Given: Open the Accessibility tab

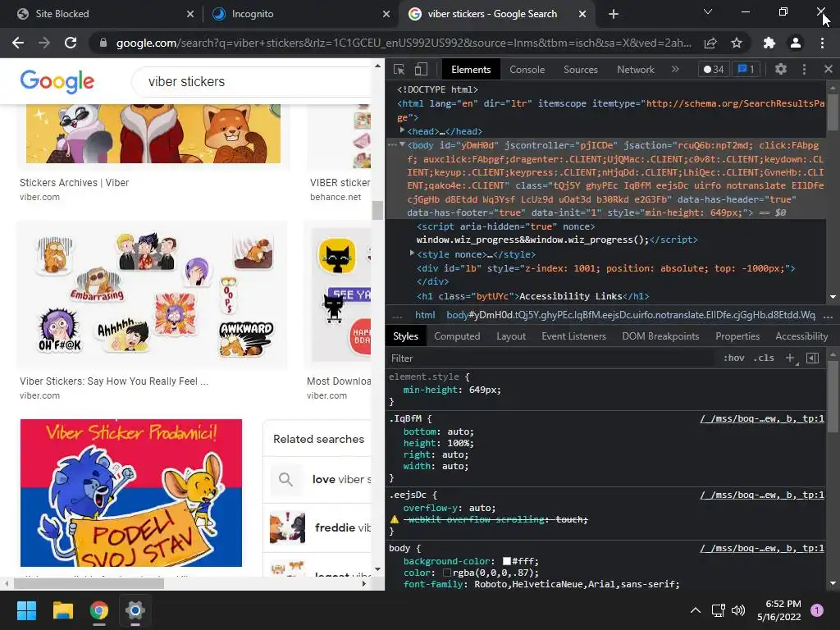Looking at the screenshot, I should (x=801, y=336).
